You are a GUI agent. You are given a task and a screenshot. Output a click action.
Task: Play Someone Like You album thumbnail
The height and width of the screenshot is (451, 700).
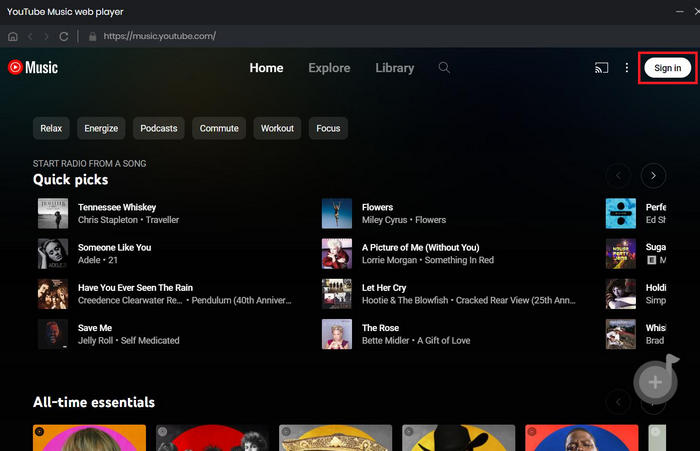53,254
